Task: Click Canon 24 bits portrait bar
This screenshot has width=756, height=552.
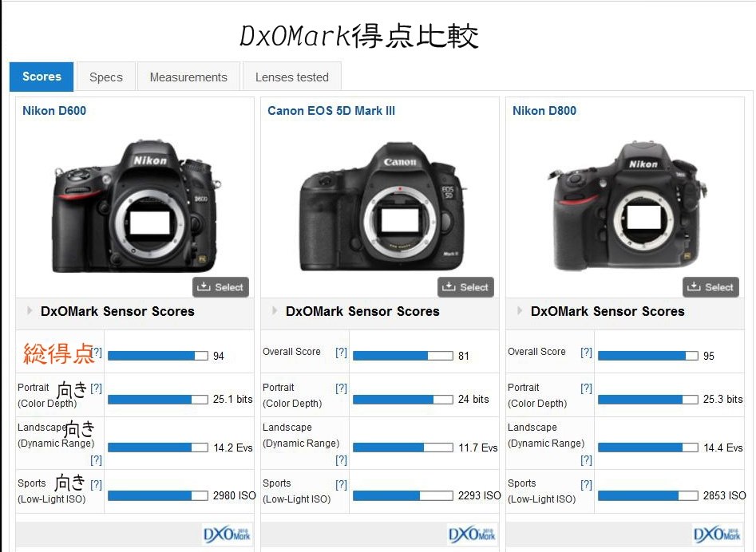Action: pyautogui.click(x=403, y=400)
